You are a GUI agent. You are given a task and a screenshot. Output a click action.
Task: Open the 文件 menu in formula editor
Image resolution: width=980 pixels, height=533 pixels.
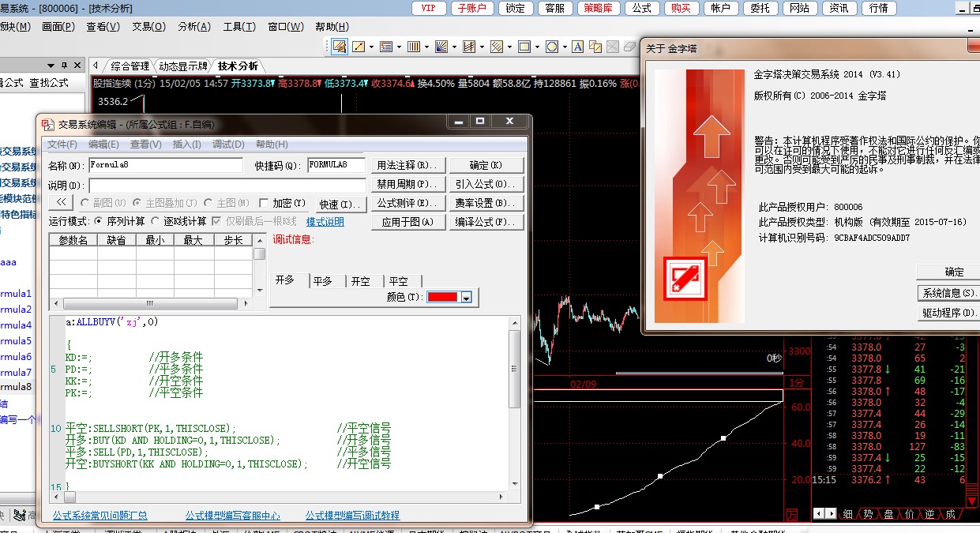click(62, 145)
